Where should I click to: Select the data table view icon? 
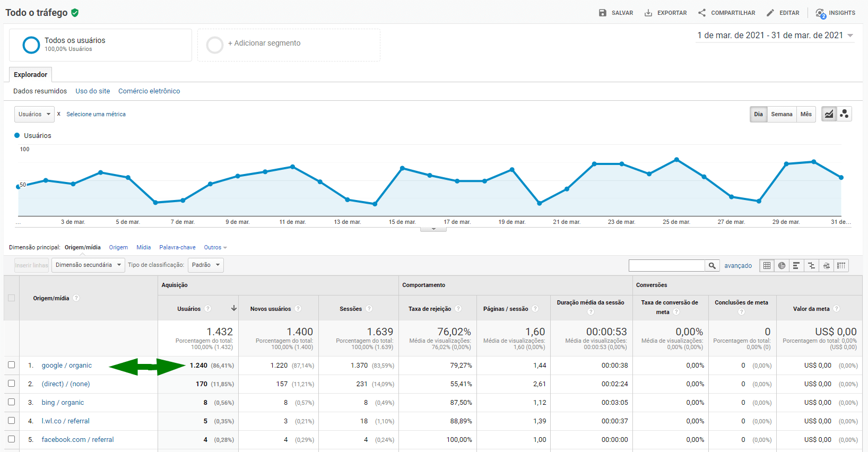767,266
